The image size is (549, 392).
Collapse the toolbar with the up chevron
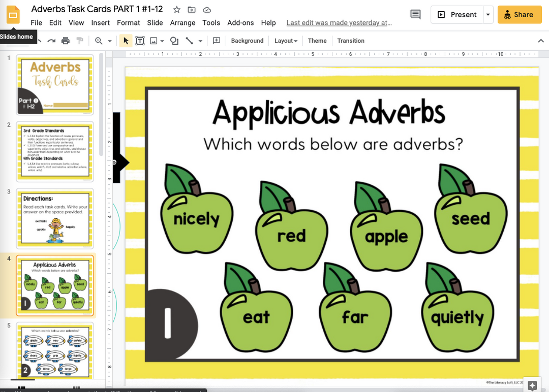540,41
